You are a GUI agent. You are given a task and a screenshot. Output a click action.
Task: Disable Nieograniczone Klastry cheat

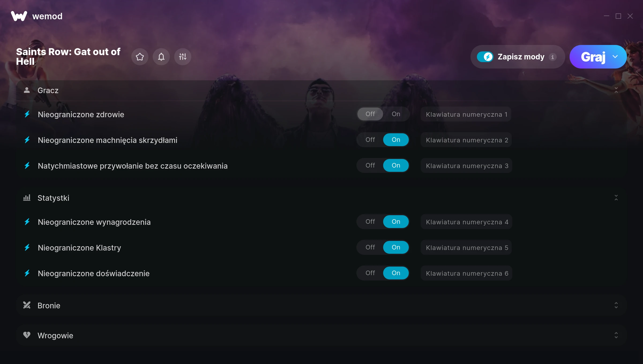point(370,247)
